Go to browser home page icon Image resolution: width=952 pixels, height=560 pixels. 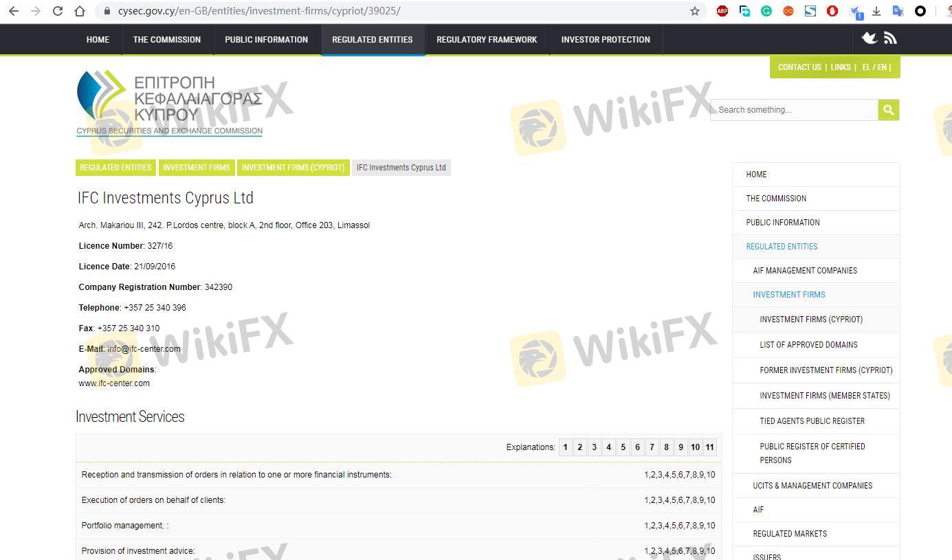(x=80, y=11)
